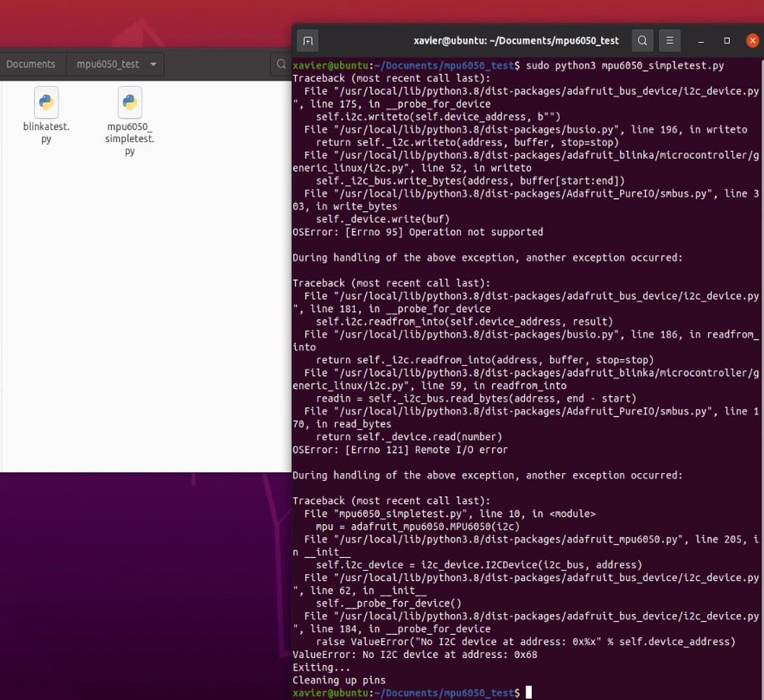
Task: Open the terminal search with the magnifier icon
Action: point(642,40)
